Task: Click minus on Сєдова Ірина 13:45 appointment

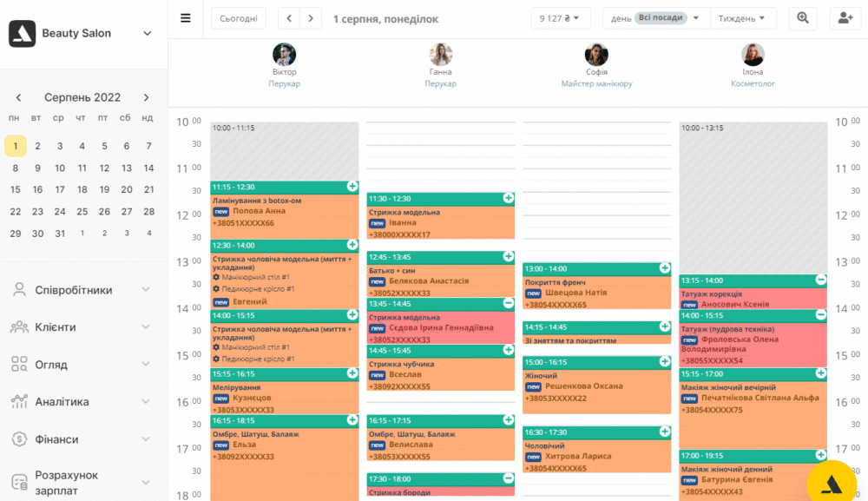Action: point(508,303)
